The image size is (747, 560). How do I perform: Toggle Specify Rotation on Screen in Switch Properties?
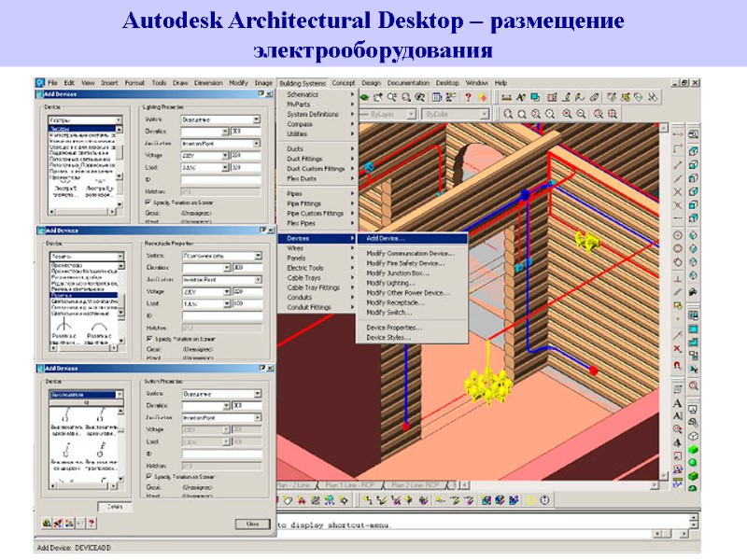coord(149,476)
